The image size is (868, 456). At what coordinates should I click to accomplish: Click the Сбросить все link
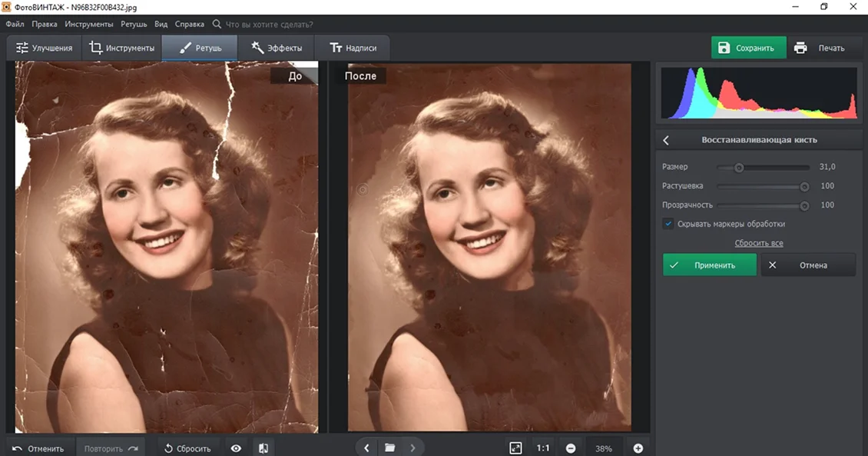[759, 242]
